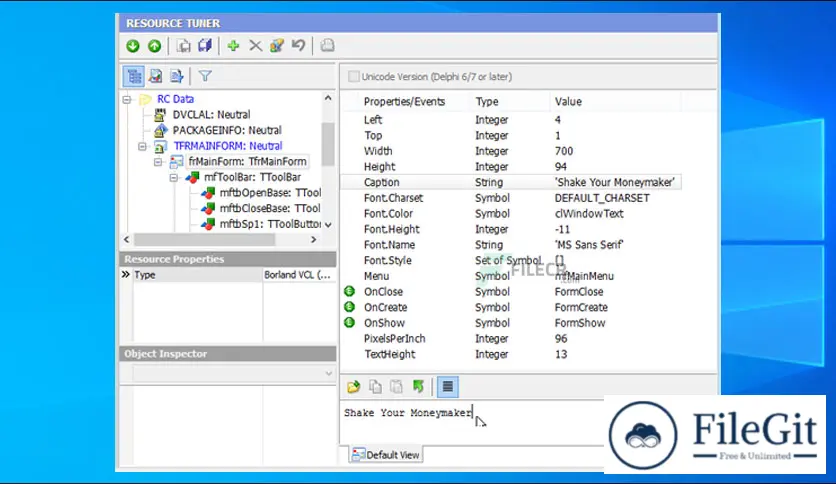Viewport: 836px width, 484px height.
Task: Click the DVCLAL resource icon
Action: 160,115
